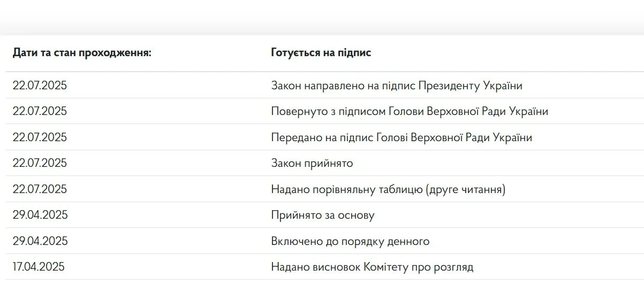Select 'Повернуто з підписом Голови Верховної Ради' entry

pyautogui.click(x=409, y=112)
